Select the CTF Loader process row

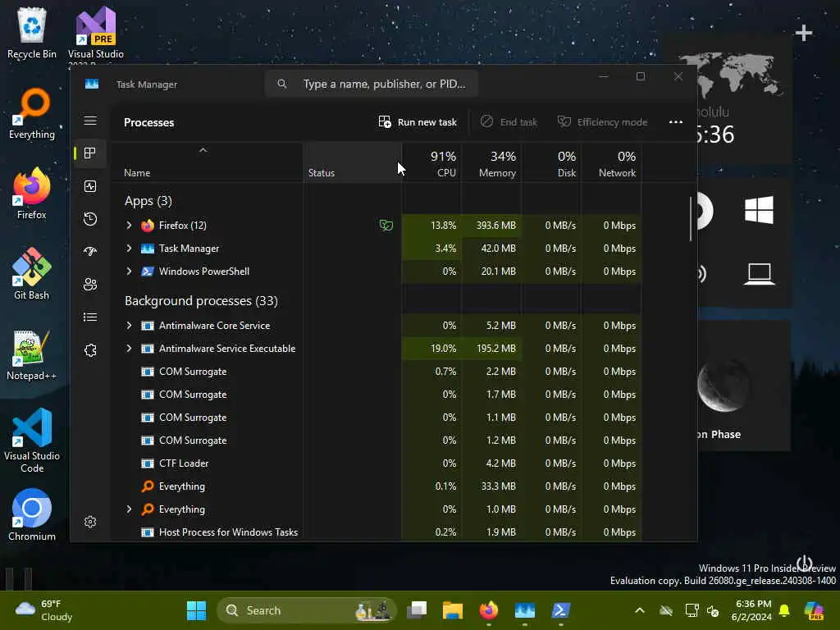point(376,463)
